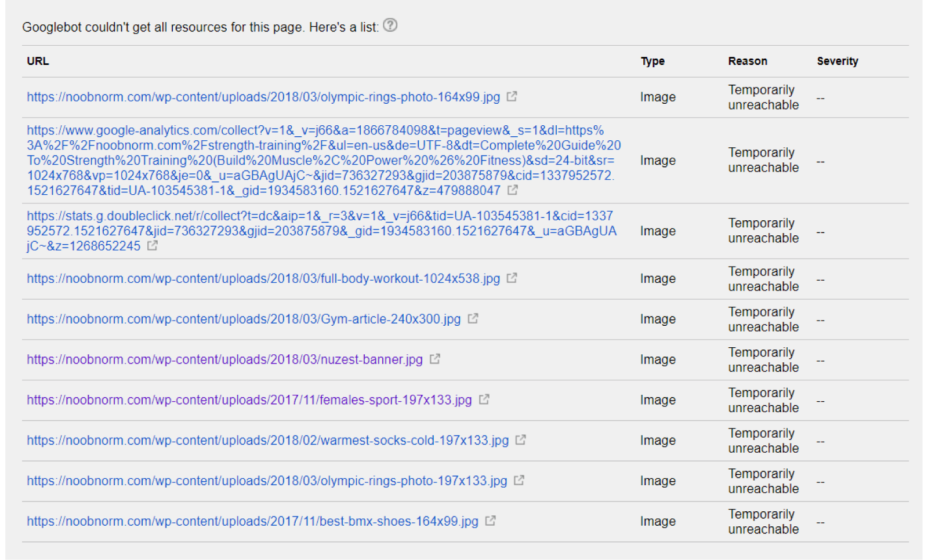This screenshot has height=560, width=928.
Task: Open the stats.g.doubleclick.net collect link
Action: point(321,231)
